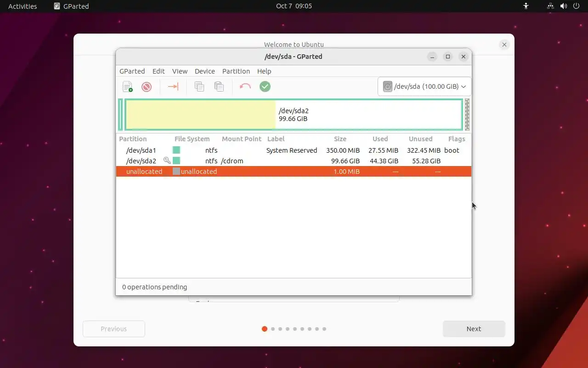Open the Edit menu
The width and height of the screenshot is (588, 368).
158,71
